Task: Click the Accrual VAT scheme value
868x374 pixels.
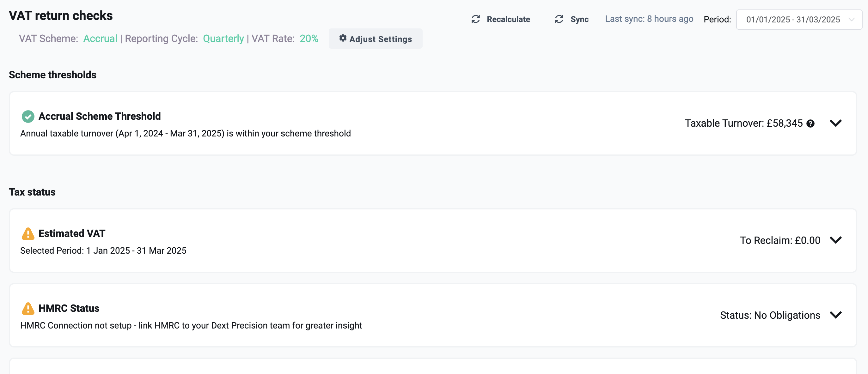Action: click(100, 39)
